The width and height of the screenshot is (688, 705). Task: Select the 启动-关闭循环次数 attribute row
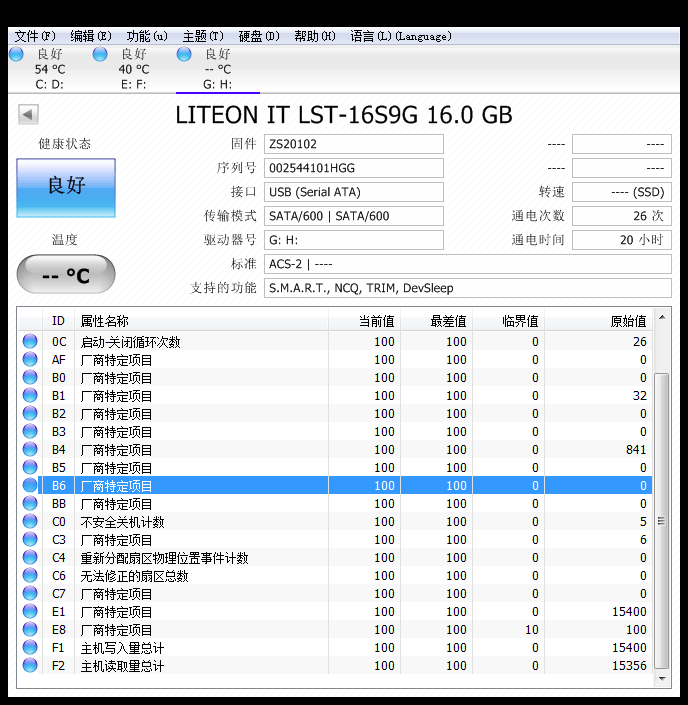click(x=335, y=342)
